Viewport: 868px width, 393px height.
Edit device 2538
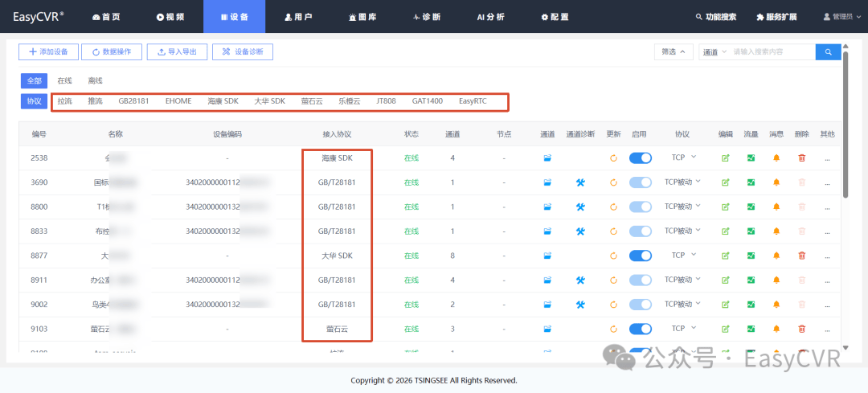pos(725,158)
